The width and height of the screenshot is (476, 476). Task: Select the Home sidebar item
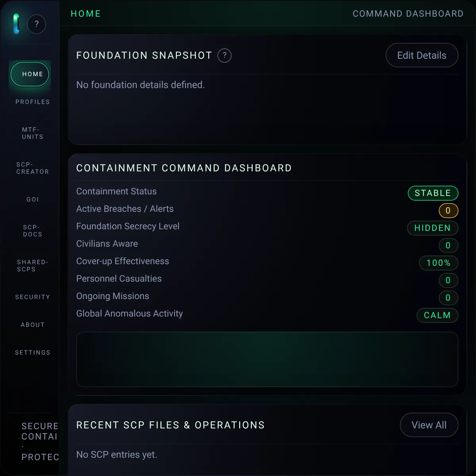30,74
